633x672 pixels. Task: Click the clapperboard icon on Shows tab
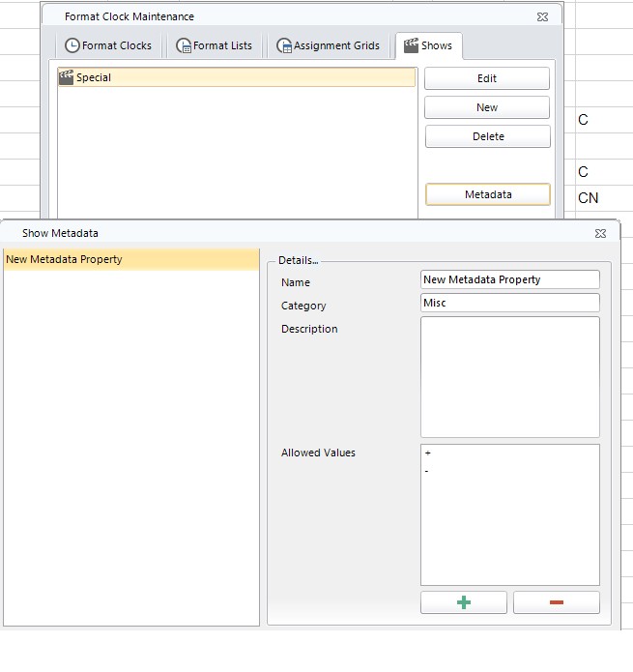tap(412, 45)
